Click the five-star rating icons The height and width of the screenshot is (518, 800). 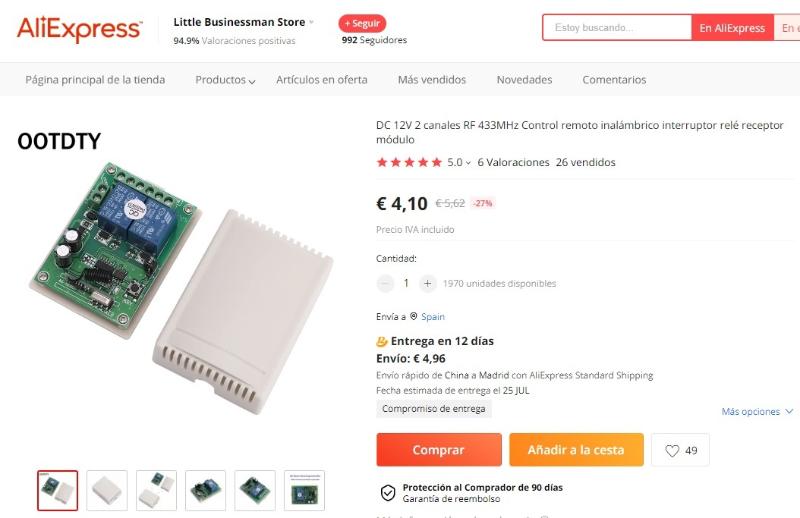pyautogui.click(x=409, y=162)
